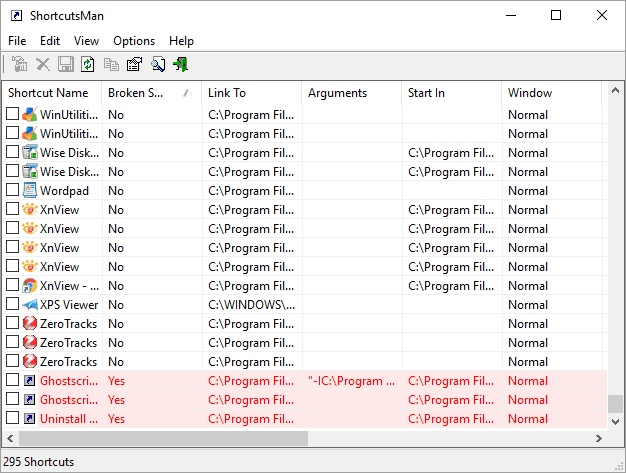This screenshot has height=473, width=626.
Task: Click the horizontal scrollbar left arrow
Action: click(x=10, y=438)
